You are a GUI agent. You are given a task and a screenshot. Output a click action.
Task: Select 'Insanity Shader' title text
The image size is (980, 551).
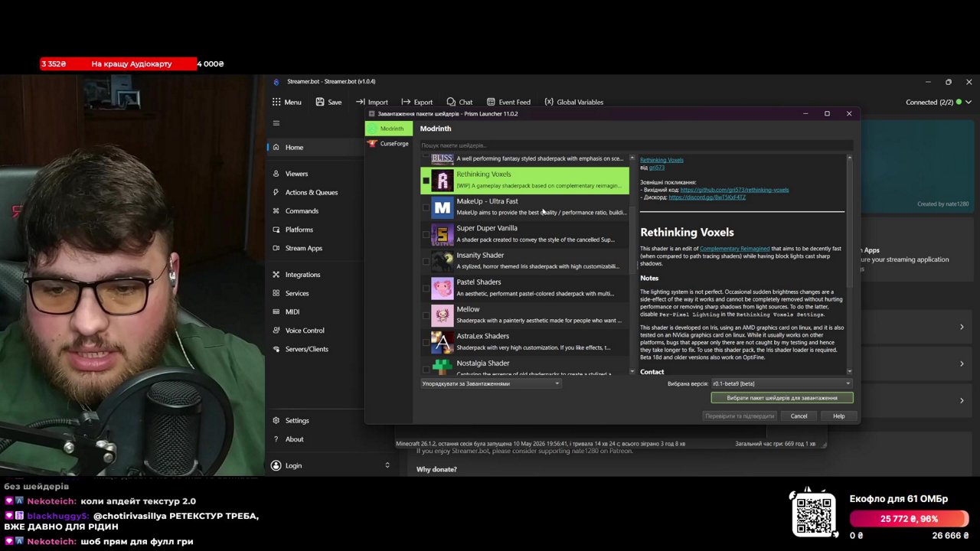tap(480, 256)
